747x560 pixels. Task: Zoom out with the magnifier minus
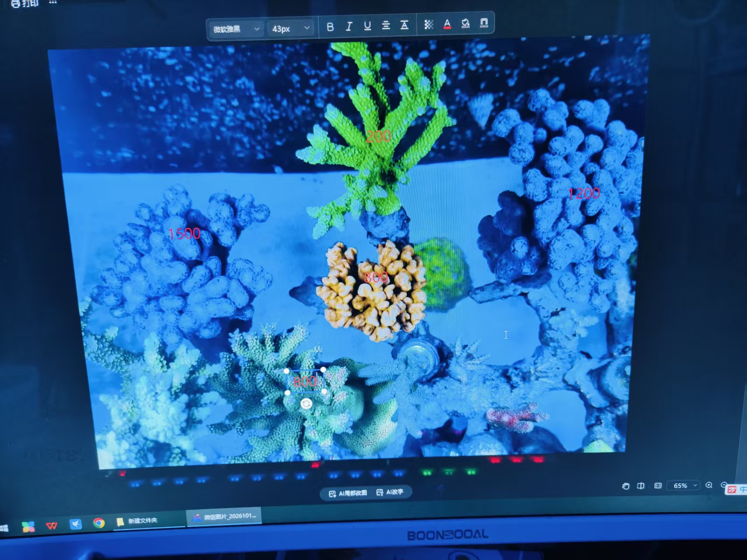(x=724, y=485)
